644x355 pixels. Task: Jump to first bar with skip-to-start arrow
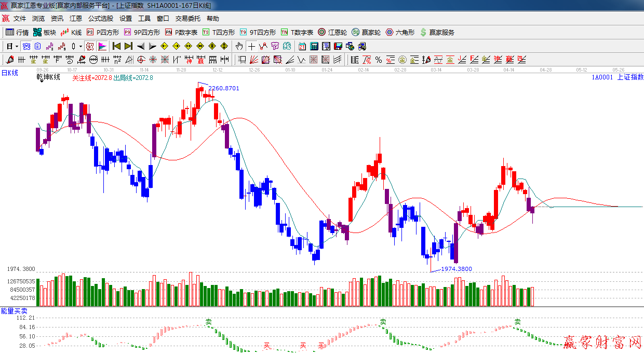click(x=116, y=46)
